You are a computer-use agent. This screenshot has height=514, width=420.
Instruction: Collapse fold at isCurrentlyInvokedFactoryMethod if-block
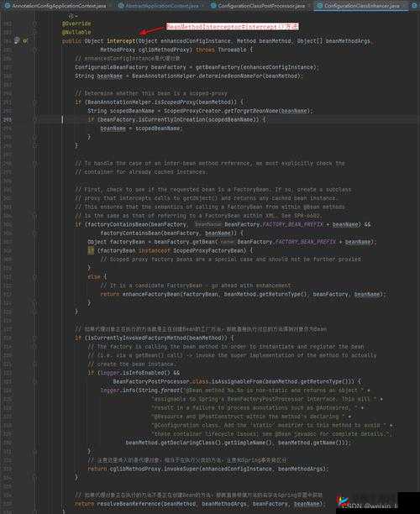[x=34, y=338]
